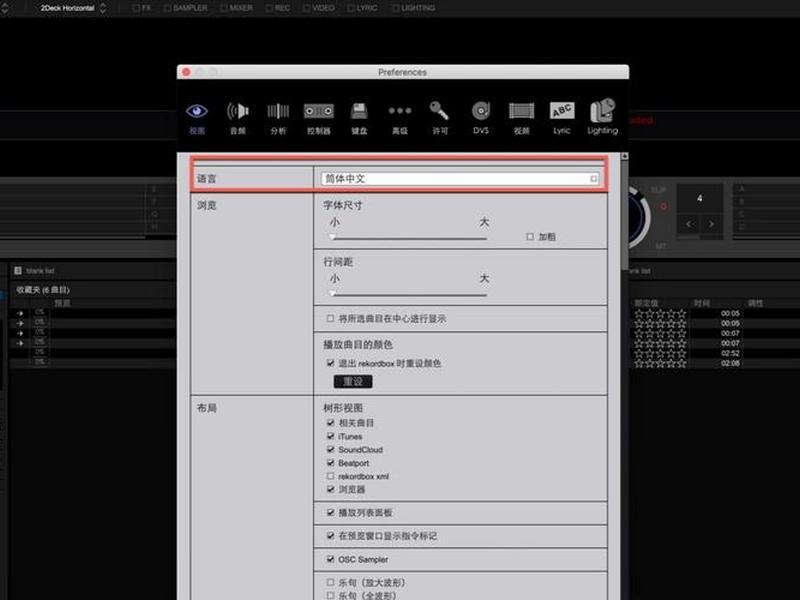
Task: Uncheck 在预览窗口显示指令标记 checkbox
Action: [330, 536]
